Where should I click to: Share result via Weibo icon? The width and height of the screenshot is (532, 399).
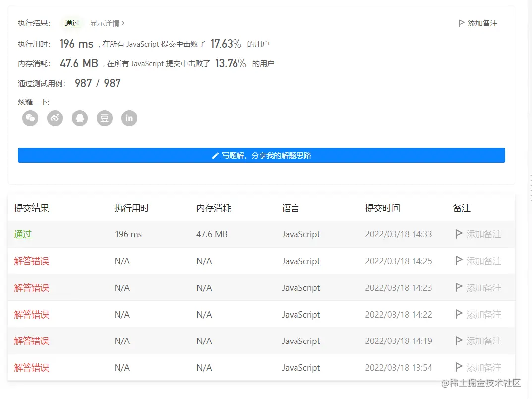(x=55, y=118)
